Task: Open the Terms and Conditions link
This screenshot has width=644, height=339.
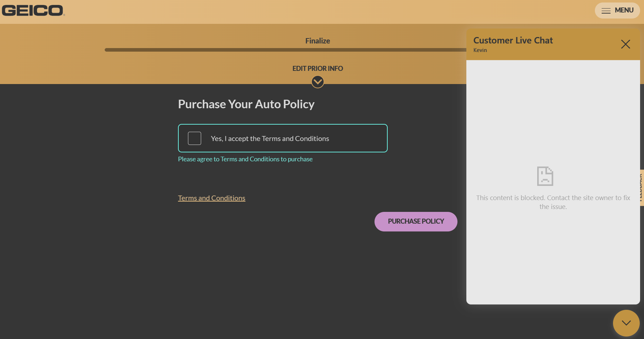Action: pyautogui.click(x=211, y=198)
